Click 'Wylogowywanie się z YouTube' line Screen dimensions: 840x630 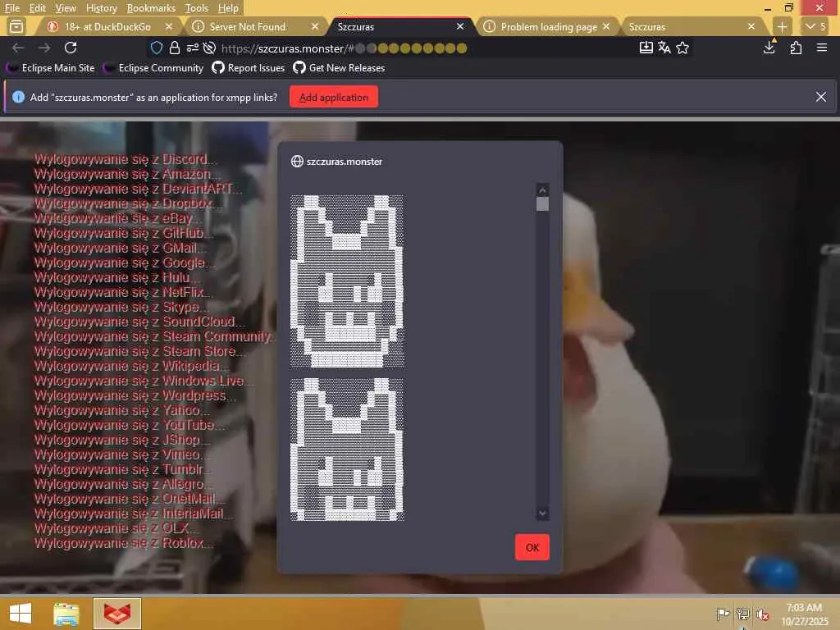click(x=129, y=425)
